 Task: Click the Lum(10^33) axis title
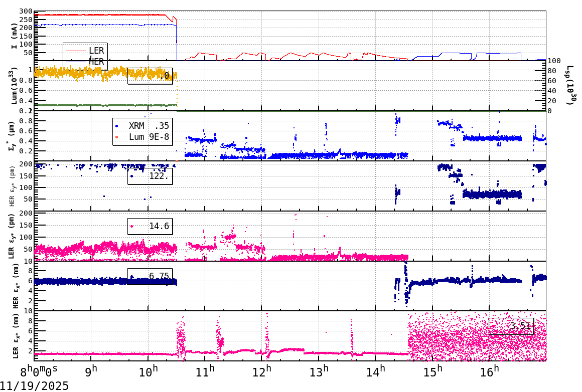(14, 86)
